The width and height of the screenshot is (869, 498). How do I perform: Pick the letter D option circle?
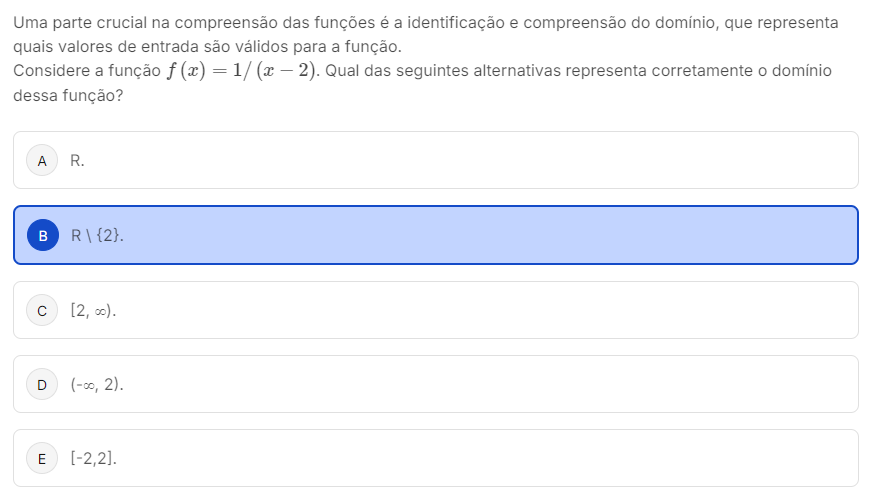pos(42,384)
